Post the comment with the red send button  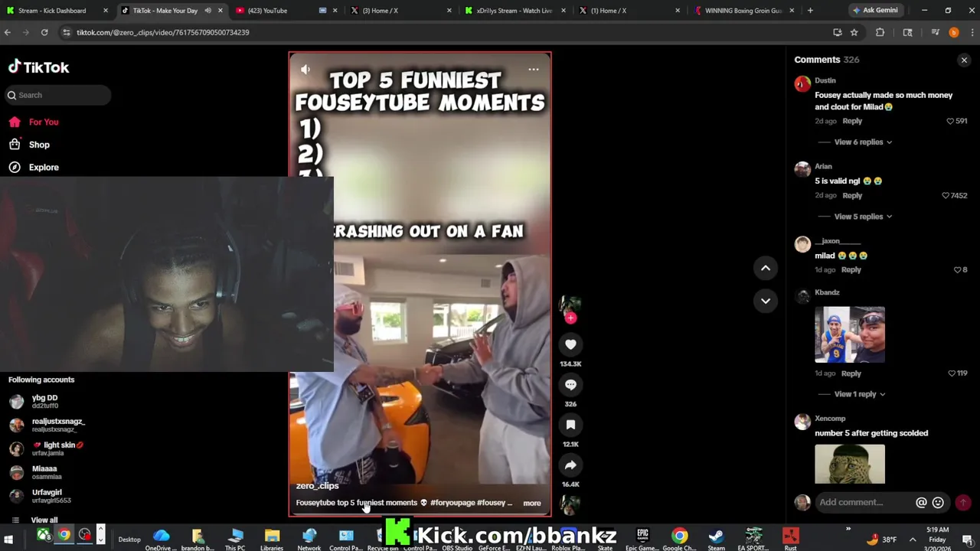(963, 502)
